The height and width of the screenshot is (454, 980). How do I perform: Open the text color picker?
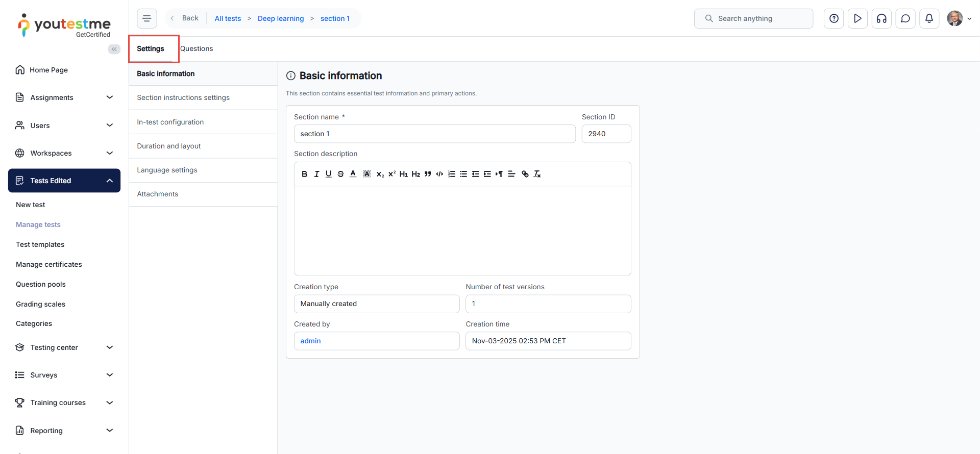coord(353,174)
